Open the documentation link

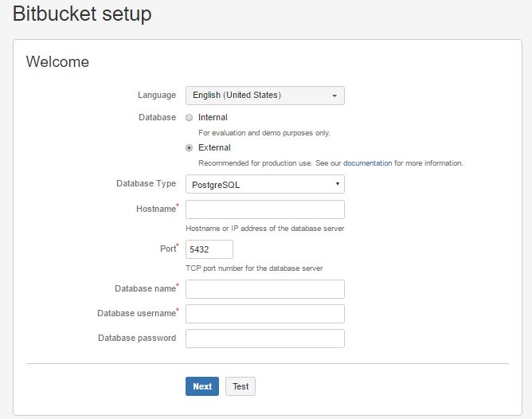coord(367,163)
